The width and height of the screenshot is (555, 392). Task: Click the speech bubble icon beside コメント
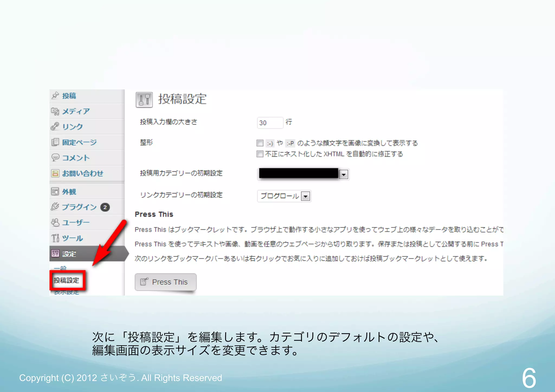tap(55, 158)
